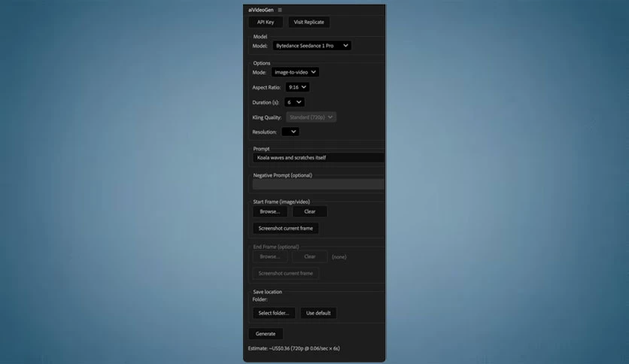
Task: Click the aiVideoGen panel title
Action: (x=261, y=10)
